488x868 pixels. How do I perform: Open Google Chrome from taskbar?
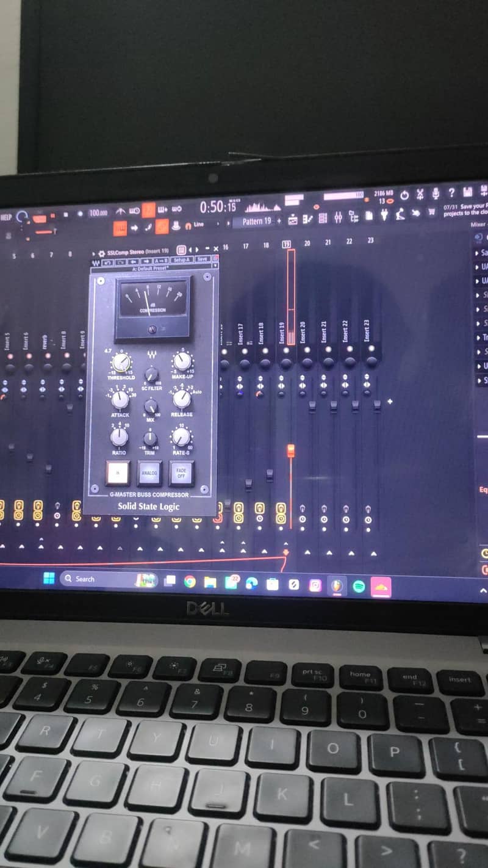(x=190, y=582)
